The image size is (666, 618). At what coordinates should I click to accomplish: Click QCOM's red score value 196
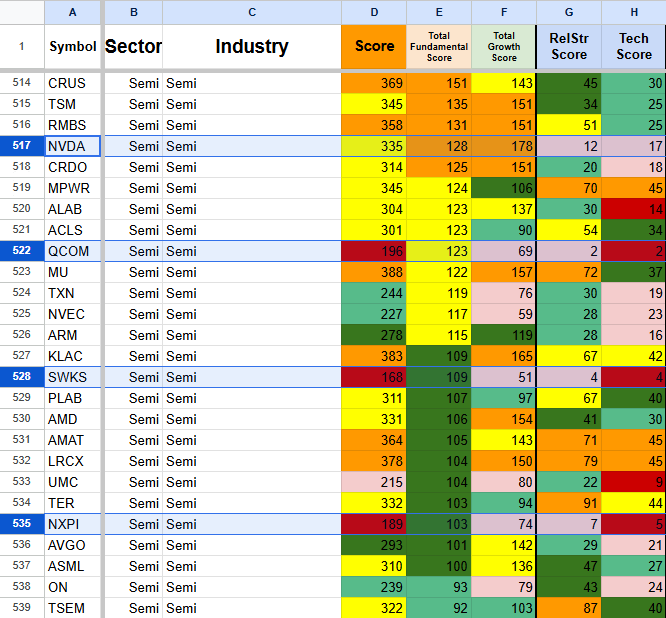click(374, 251)
